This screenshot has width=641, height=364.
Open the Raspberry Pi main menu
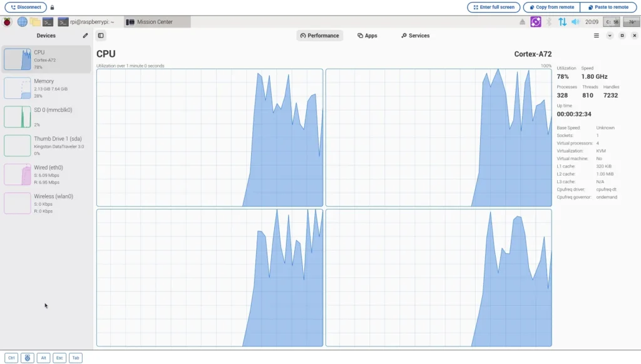click(x=8, y=22)
